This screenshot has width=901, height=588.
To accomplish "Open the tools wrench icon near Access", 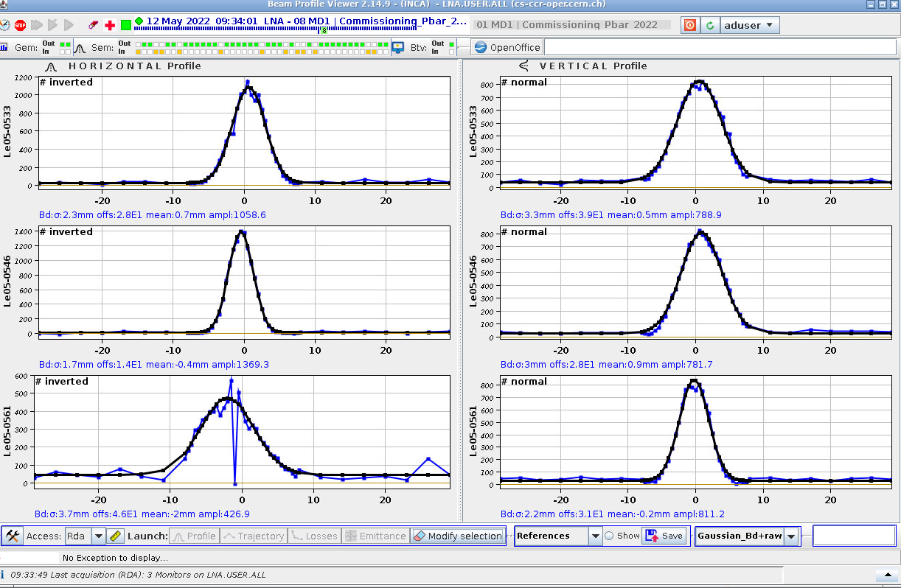I will point(12,536).
